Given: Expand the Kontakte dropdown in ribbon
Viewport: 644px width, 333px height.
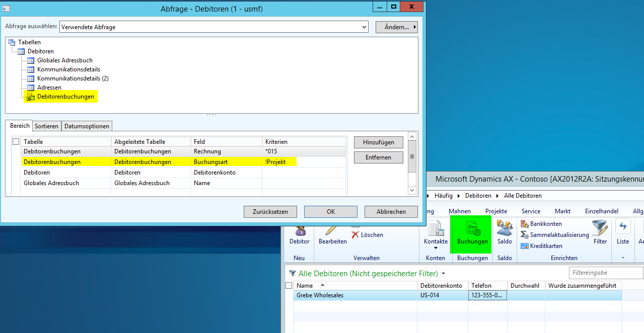Looking at the screenshot, I should (436, 248).
